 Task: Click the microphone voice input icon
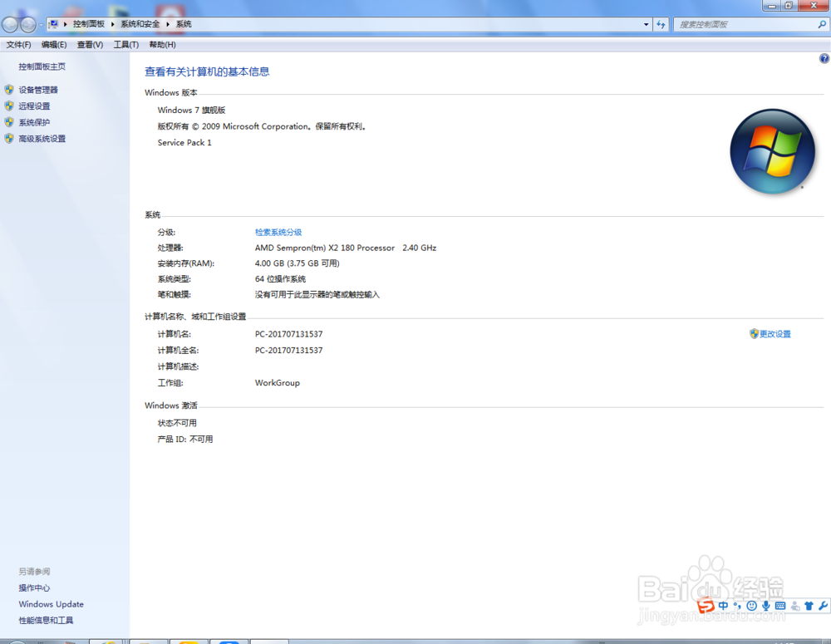click(x=766, y=605)
